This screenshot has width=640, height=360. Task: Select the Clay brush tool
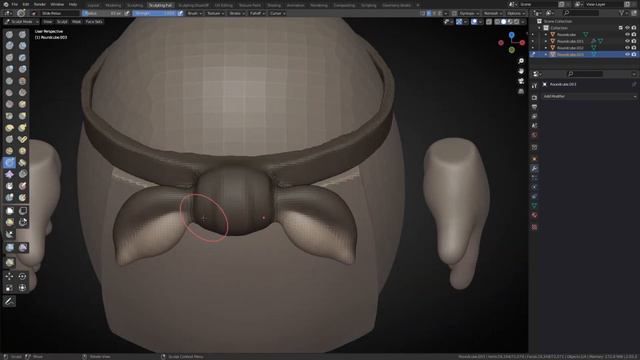(9, 46)
